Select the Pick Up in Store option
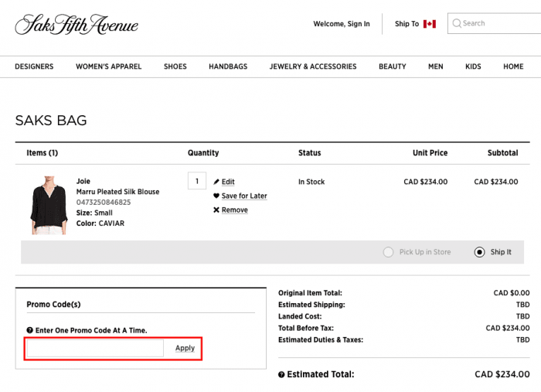 388,252
